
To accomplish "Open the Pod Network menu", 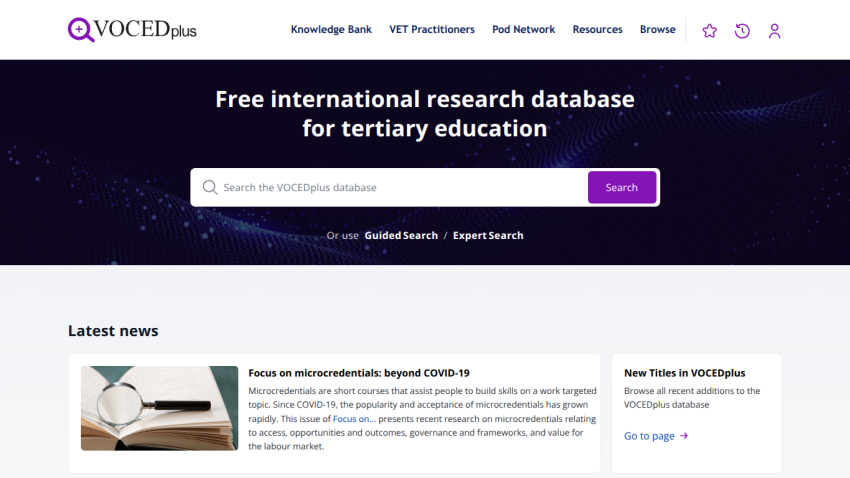I will pos(523,29).
